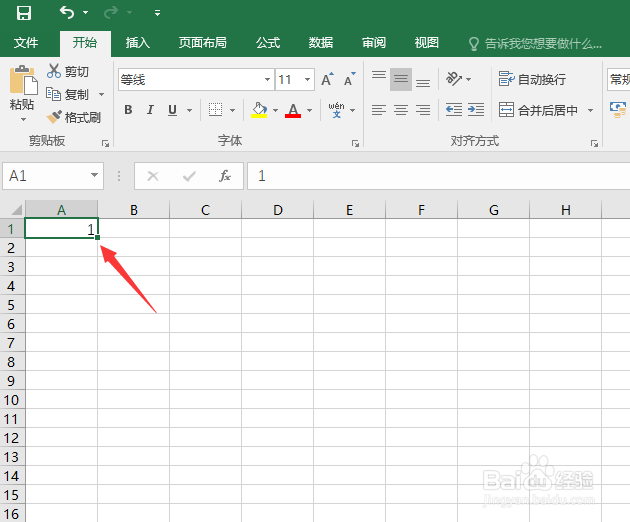Screen dimensions: 630x522
Task: Select column header G
Action: 493,210
